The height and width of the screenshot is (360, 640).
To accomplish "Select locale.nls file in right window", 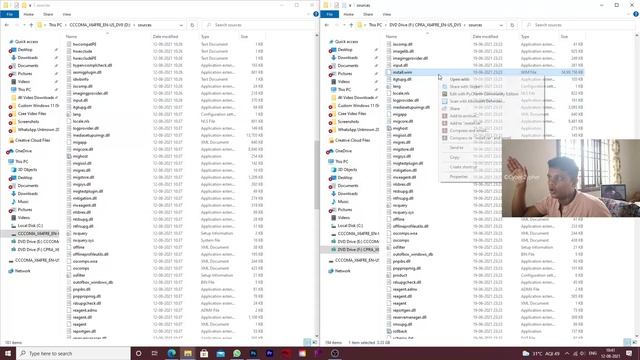I will pyautogui.click(x=401, y=93).
